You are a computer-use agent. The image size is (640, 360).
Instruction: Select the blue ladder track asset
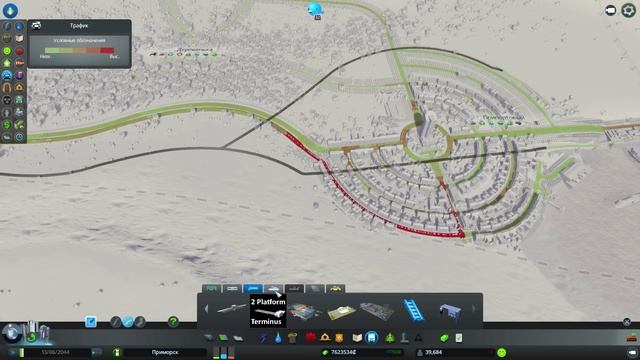click(x=413, y=311)
